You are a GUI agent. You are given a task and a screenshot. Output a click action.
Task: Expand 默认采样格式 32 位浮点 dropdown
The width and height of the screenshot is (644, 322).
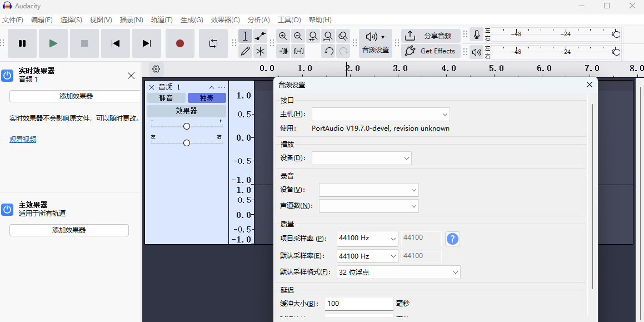398,273
